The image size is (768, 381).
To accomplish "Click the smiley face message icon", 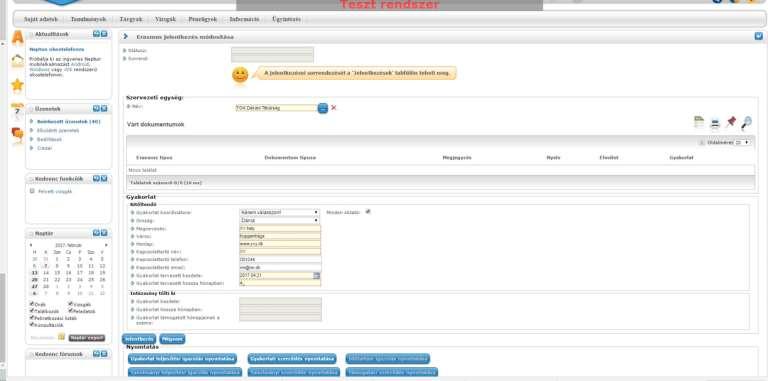I will pyautogui.click(x=240, y=75).
